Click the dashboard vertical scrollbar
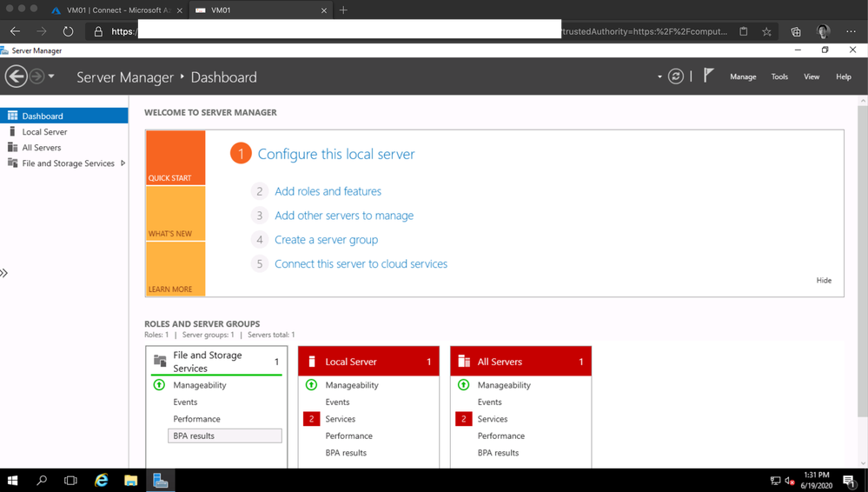The image size is (868, 492). [x=863, y=261]
